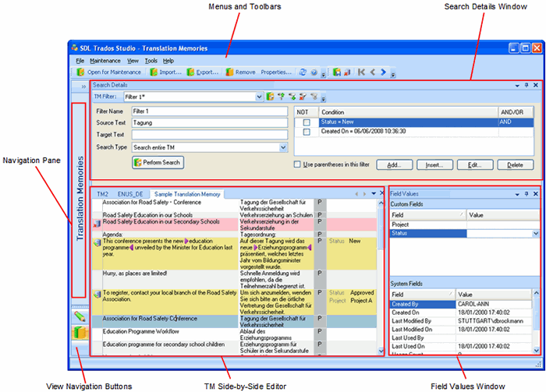Click the save disk icon in second toolbar

[x=337, y=72]
